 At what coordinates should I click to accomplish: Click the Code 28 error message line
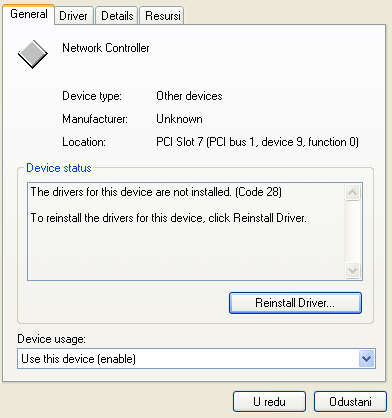(156, 192)
